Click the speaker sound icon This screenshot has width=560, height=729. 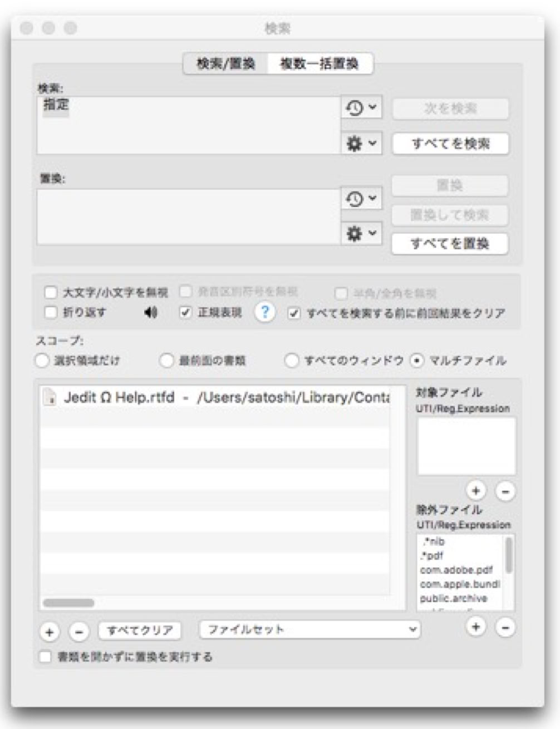150,313
